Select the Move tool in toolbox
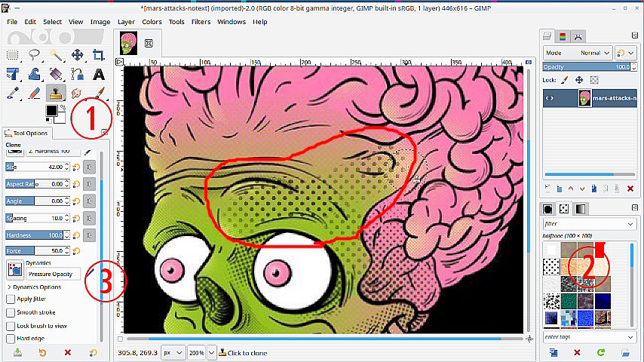This screenshot has height=362, width=644. coord(77,54)
